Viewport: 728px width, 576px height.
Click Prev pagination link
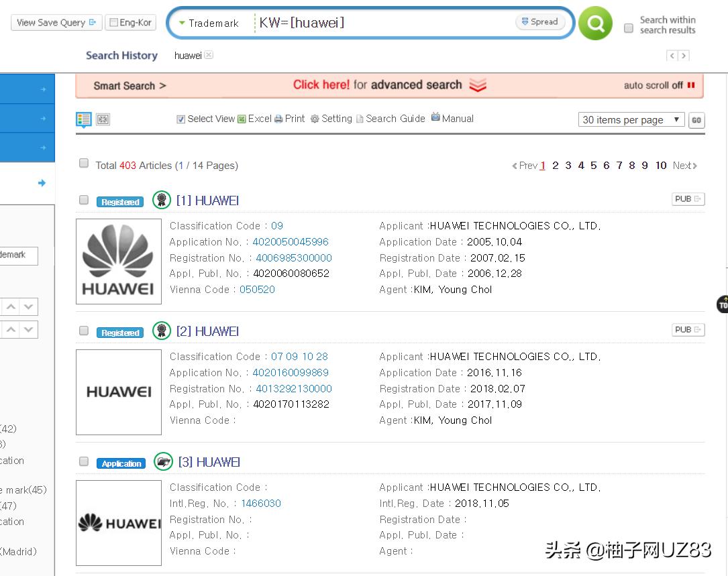coord(525,165)
